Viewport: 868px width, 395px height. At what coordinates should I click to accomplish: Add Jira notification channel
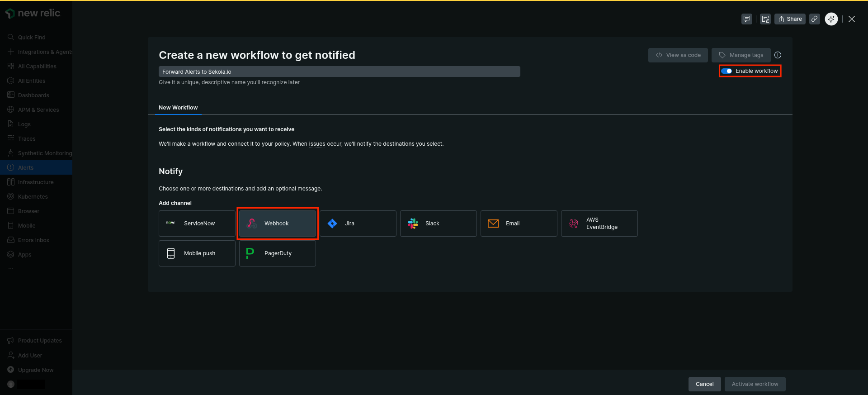pos(358,224)
